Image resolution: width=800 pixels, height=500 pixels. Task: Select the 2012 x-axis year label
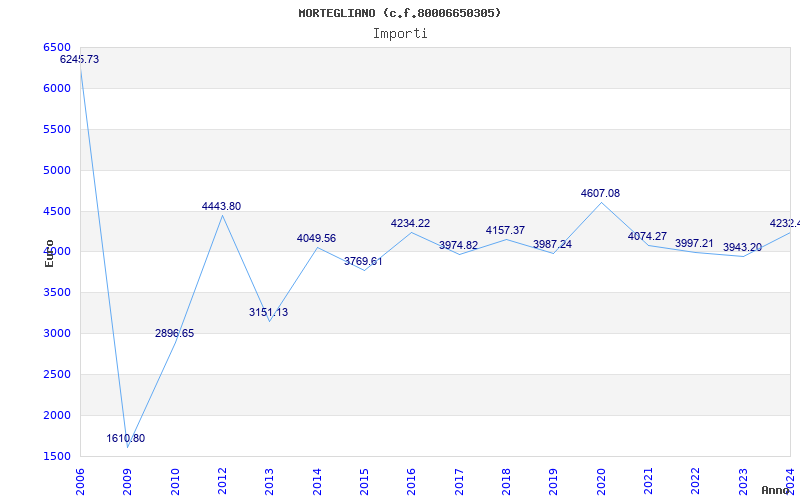pyautogui.click(x=222, y=482)
